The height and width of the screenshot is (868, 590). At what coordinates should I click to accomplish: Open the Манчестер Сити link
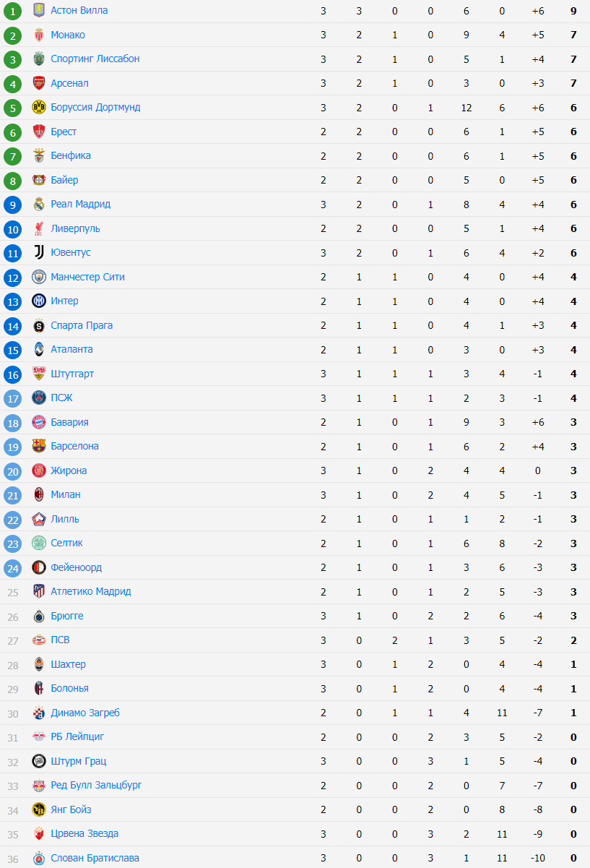point(88,278)
